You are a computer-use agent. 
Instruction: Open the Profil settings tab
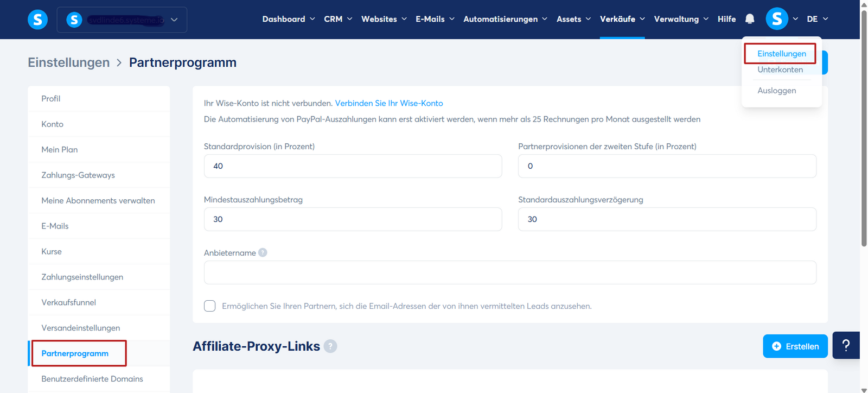click(x=99, y=99)
